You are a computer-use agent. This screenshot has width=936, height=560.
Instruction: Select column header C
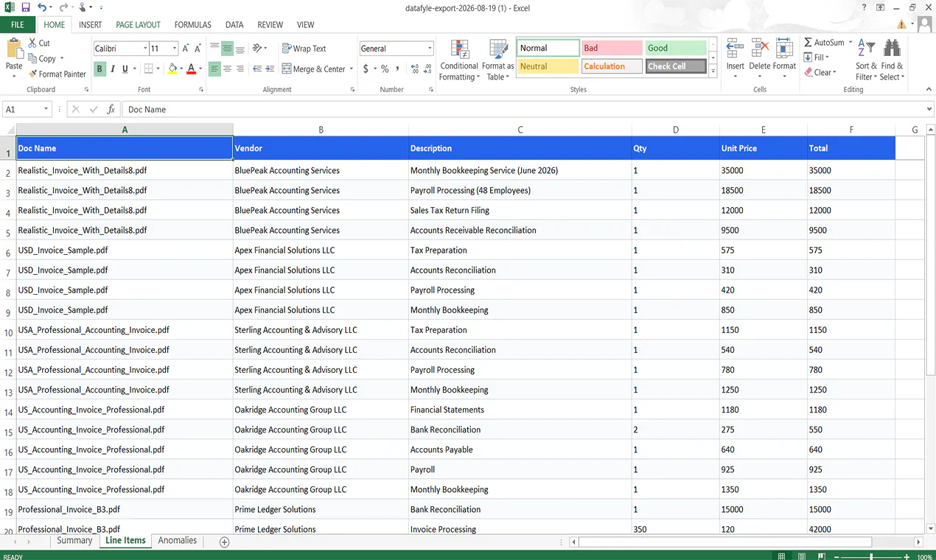click(x=520, y=130)
